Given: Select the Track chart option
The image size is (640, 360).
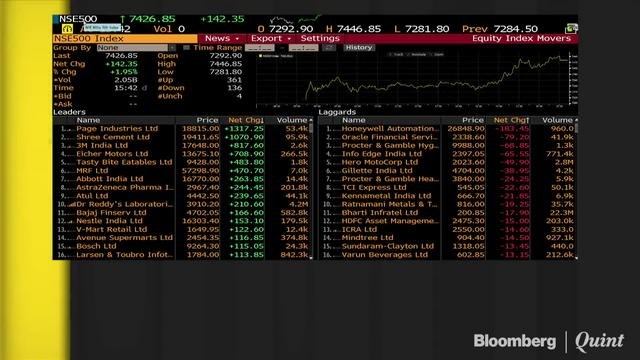Looking at the screenshot, I should click(396, 54).
